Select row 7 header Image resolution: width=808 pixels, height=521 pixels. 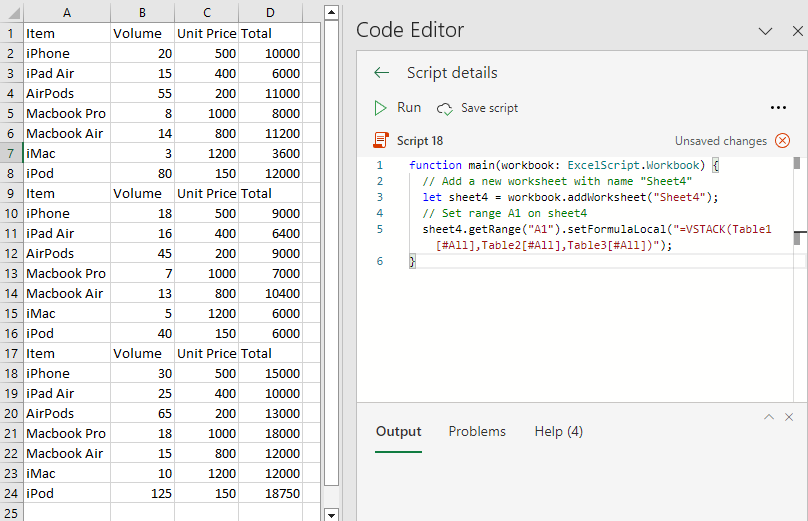click(11, 154)
